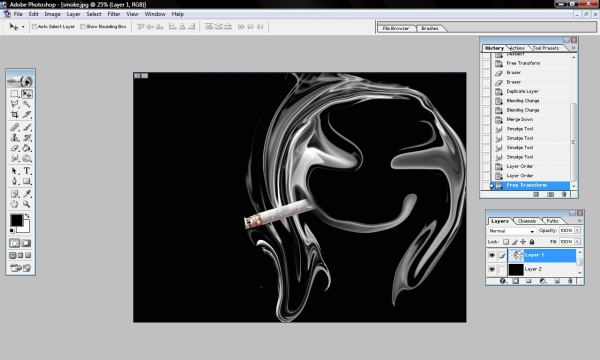The image size is (600, 360).
Task: Open the Image menu
Action: point(52,14)
